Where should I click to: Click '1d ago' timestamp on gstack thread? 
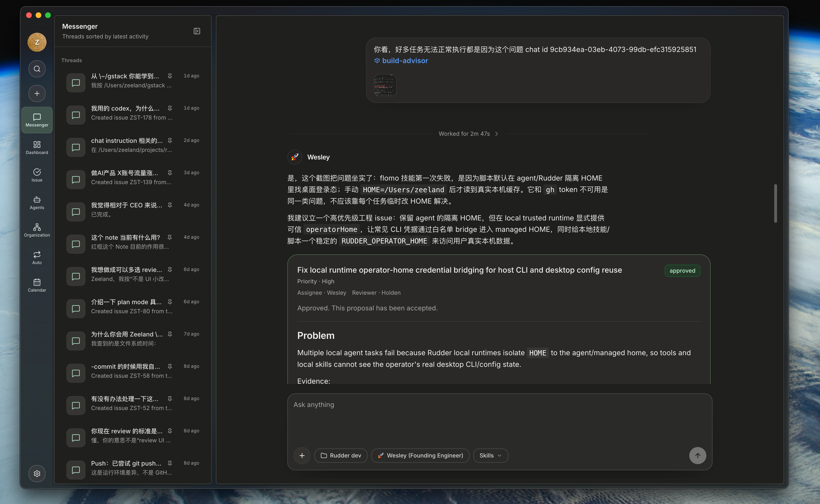coord(191,76)
